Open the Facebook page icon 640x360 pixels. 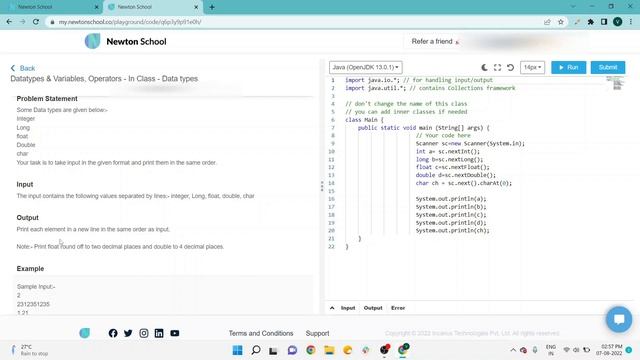113,333
